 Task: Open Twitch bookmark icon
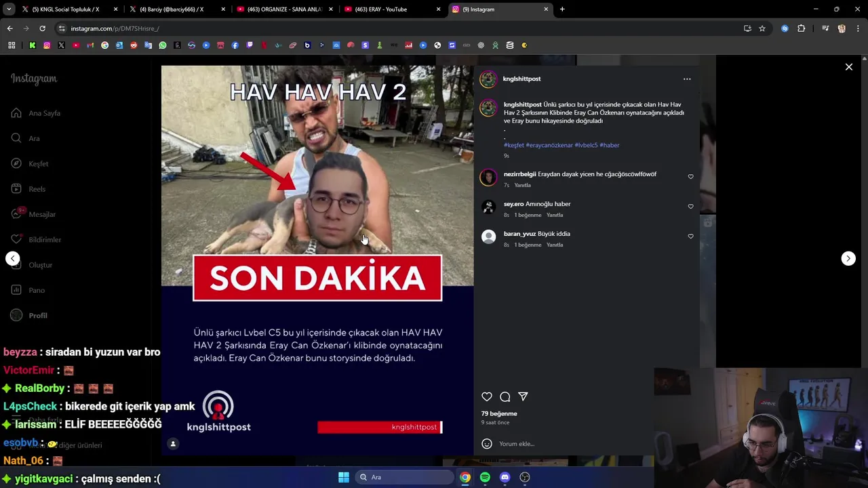coord(250,45)
